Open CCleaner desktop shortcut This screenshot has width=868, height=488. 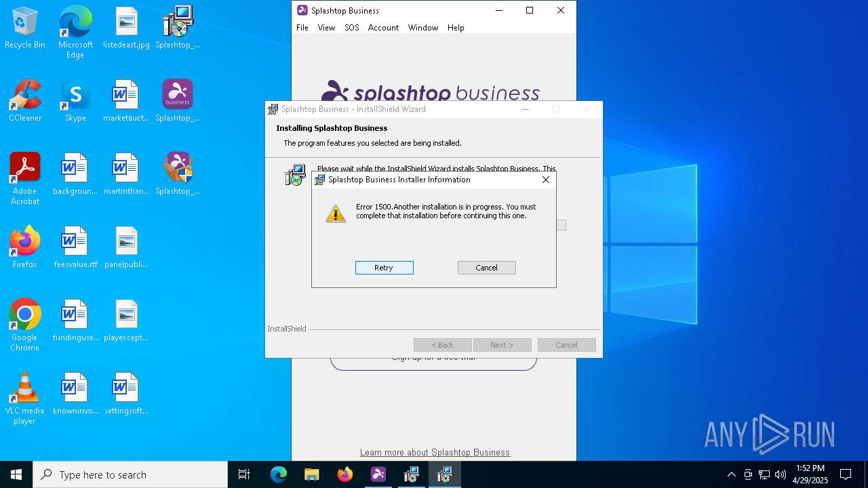pos(25,101)
